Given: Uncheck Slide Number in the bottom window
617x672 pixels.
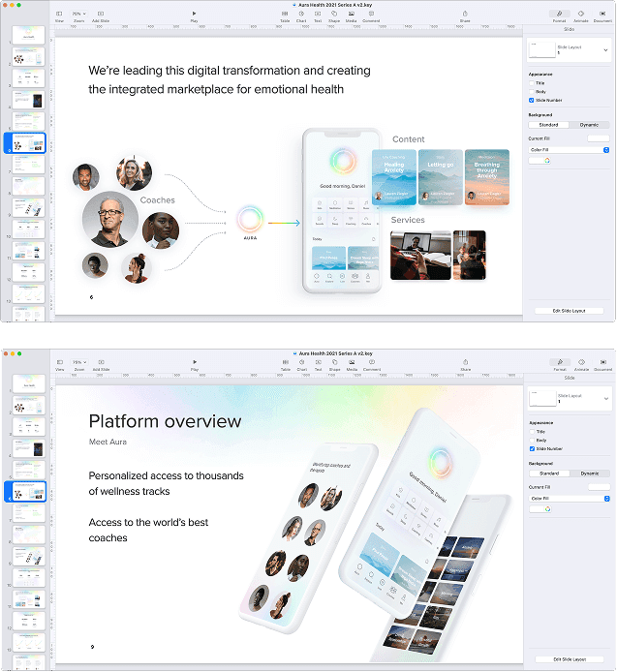Looking at the screenshot, I should pos(532,448).
